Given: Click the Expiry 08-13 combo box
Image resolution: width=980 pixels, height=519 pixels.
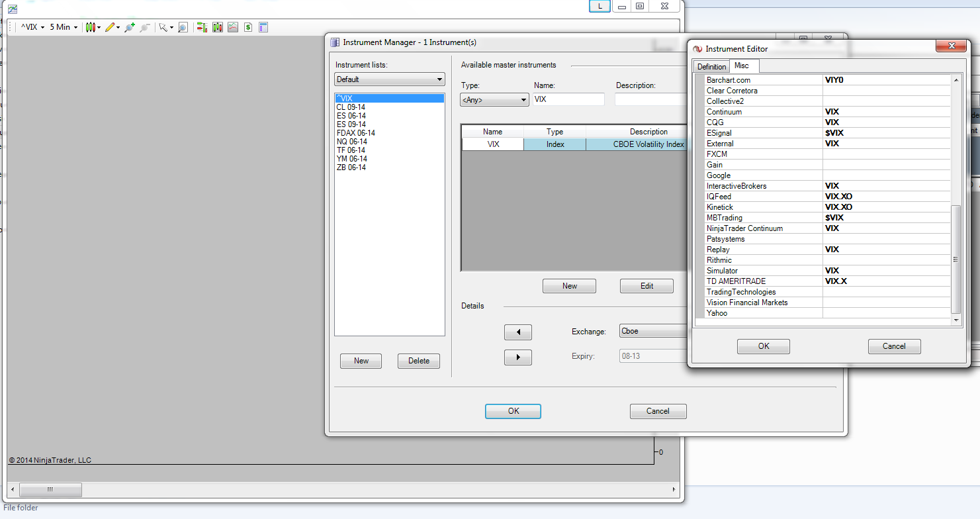Looking at the screenshot, I should (x=652, y=356).
